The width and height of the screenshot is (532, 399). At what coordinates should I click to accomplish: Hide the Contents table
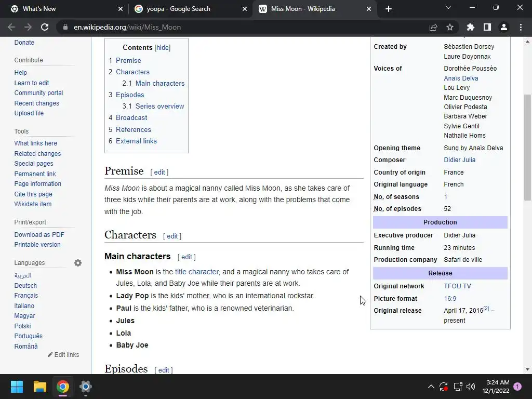pyautogui.click(x=163, y=48)
